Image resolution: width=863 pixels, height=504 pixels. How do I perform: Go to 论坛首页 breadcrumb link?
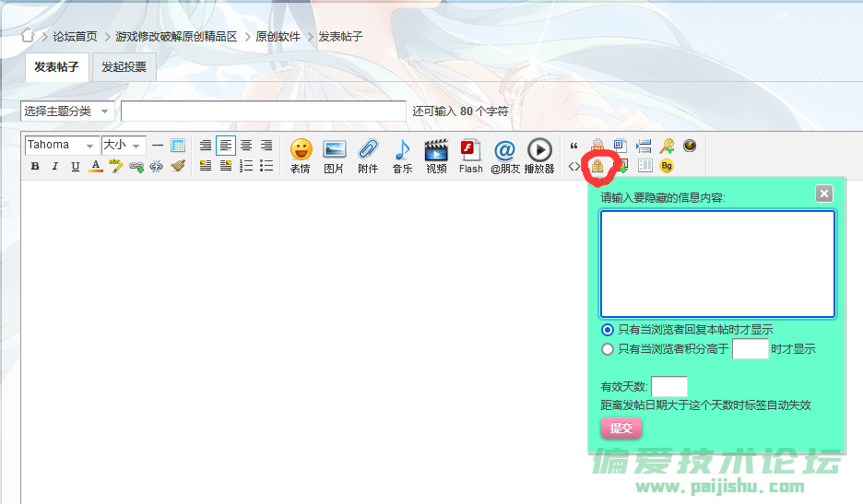(75, 37)
